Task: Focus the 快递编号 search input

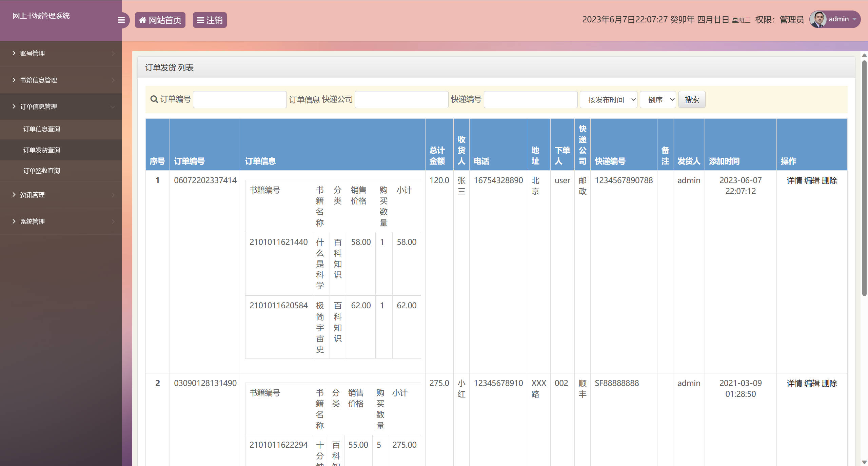Action: (x=530, y=100)
